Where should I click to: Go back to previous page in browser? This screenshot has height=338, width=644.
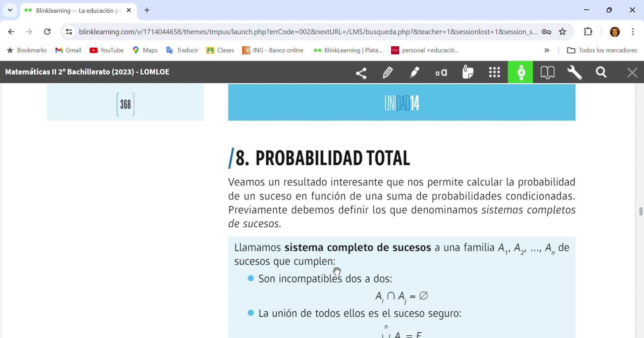pyautogui.click(x=11, y=32)
